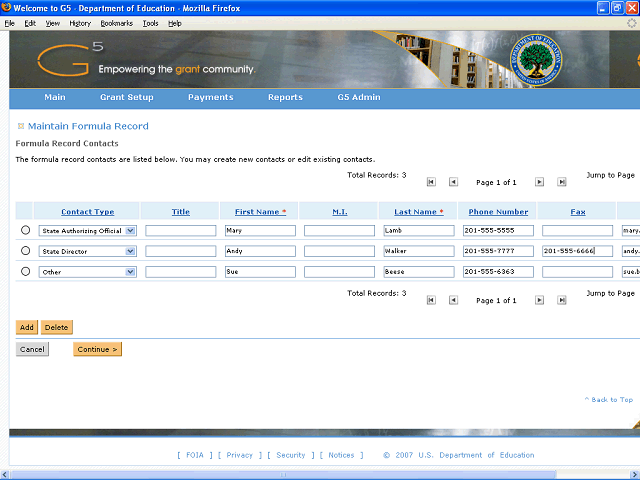
Task: Select Andy Walker's row radio button
Action: 25,250
